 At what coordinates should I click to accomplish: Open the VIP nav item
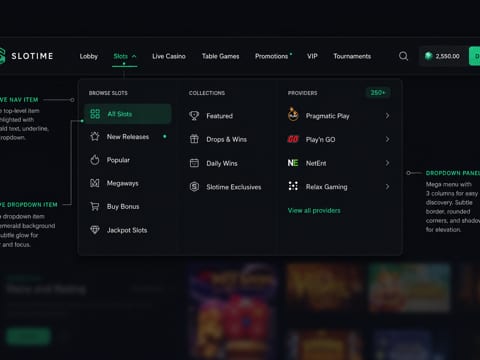[x=312, y=56]
